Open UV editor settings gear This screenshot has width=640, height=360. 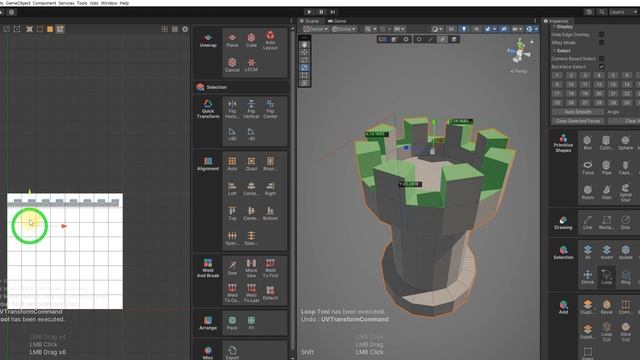point(185,29)
